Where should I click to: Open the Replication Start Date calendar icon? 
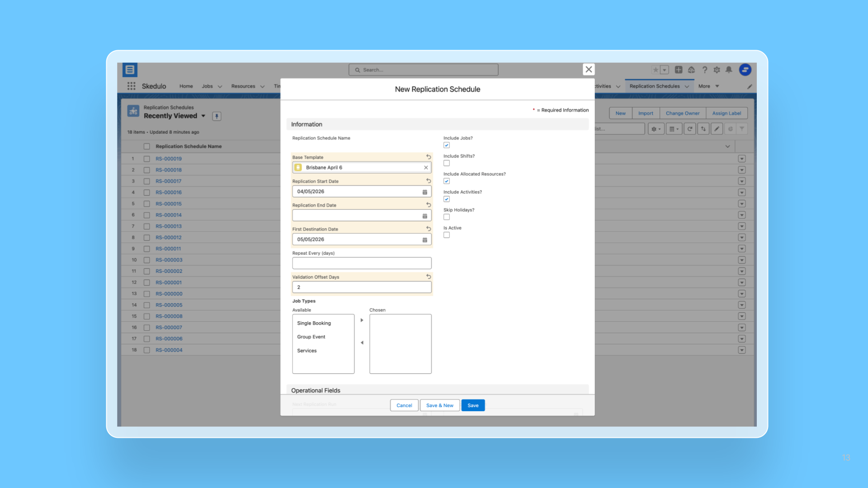pos(425,192)
